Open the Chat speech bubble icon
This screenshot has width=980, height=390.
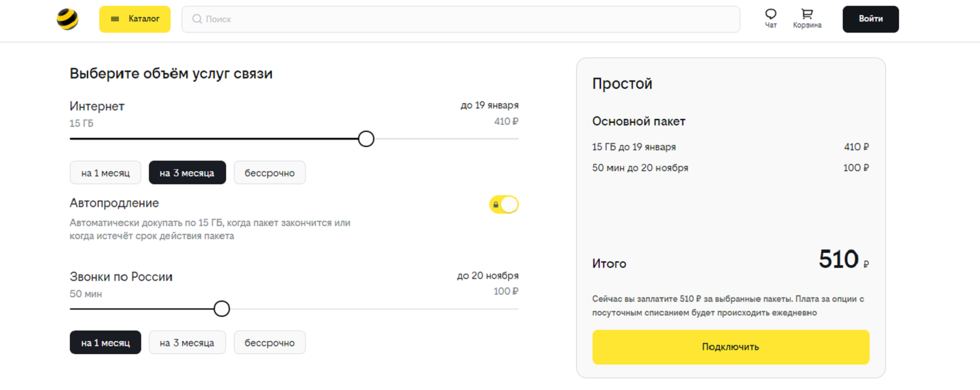click(x=771, y=14)
